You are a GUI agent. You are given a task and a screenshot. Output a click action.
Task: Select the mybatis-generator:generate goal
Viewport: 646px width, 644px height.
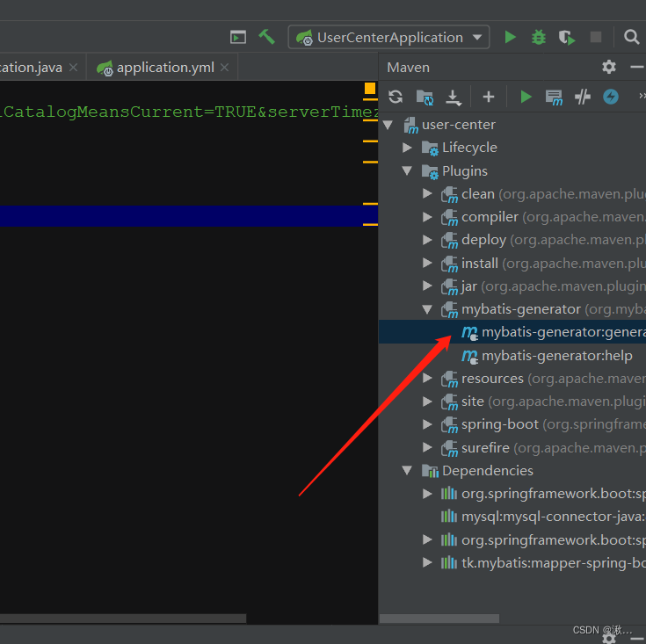[512, 332]
